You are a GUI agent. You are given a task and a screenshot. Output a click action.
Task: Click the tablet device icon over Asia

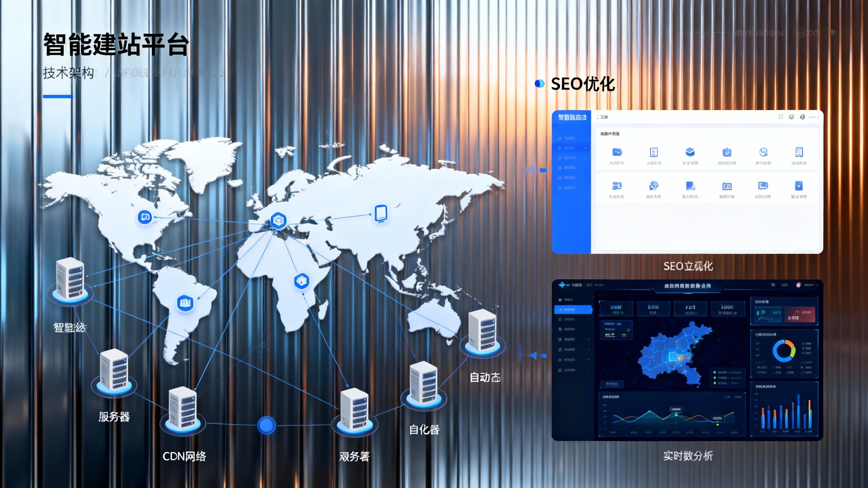click(381, 213)
